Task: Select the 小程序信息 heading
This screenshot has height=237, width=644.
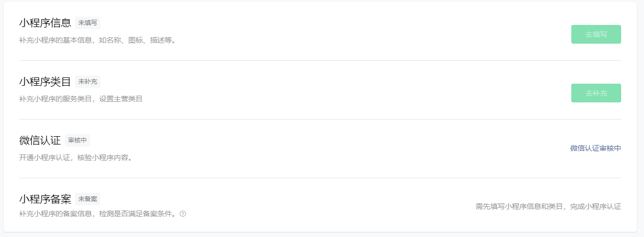Action: tap(45, 23)
